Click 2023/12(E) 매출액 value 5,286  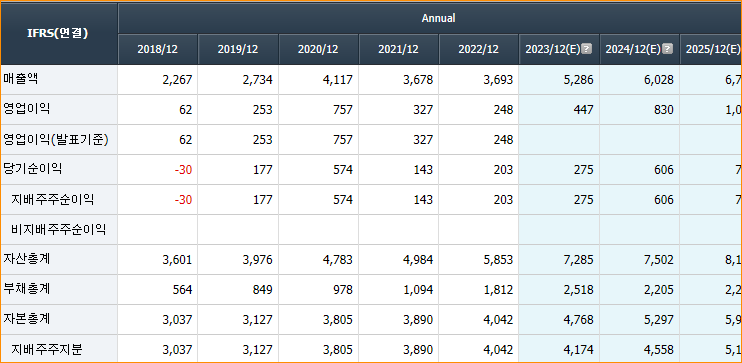tap(578, 80)
